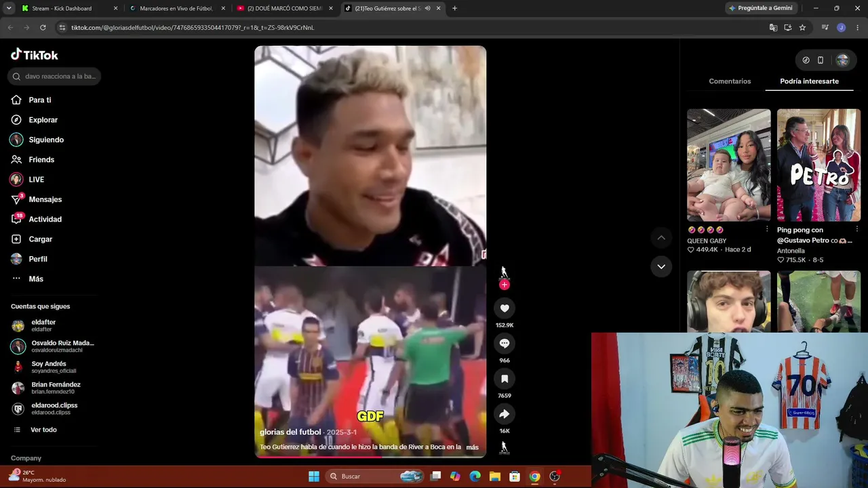
Task: Save the video with the bookmark icon
Action: [x=505, y=379]
